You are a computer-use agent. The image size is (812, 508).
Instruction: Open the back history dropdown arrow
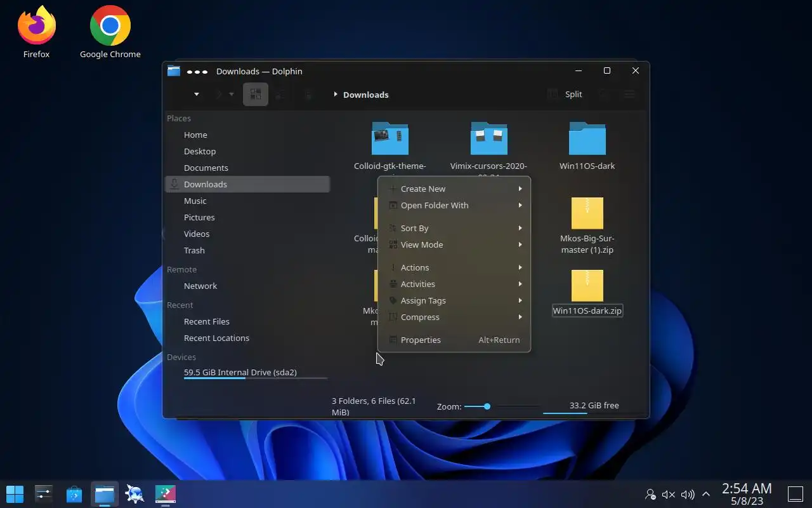coord(197,95)
